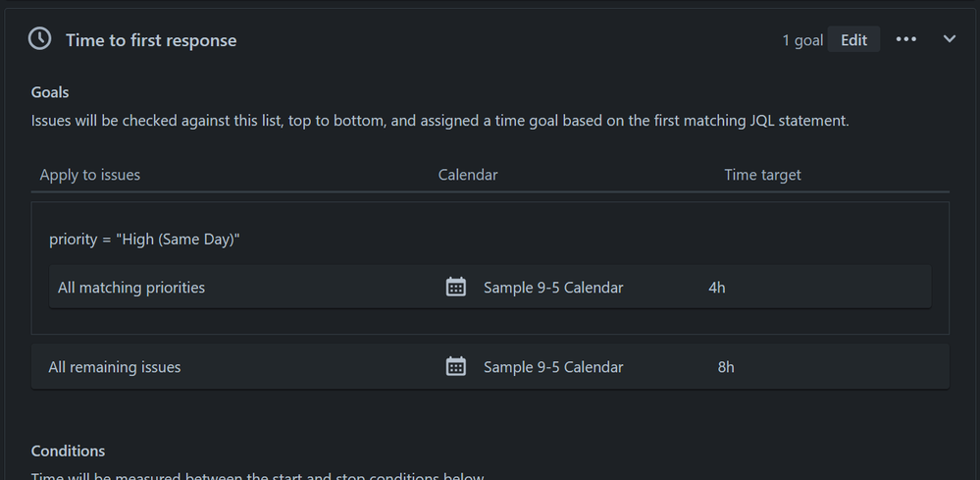Click the calendar icon in All matching priorities row
The height and width of the screenshot is (480, 980).
455,287
